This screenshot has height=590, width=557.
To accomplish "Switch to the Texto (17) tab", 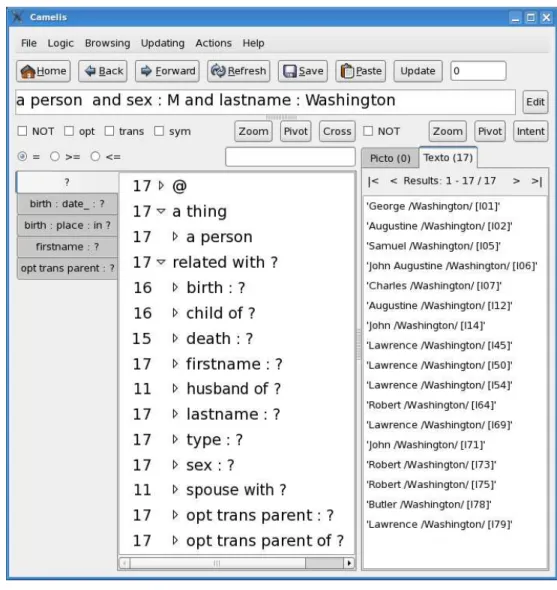I will click(x=448, y=158).
